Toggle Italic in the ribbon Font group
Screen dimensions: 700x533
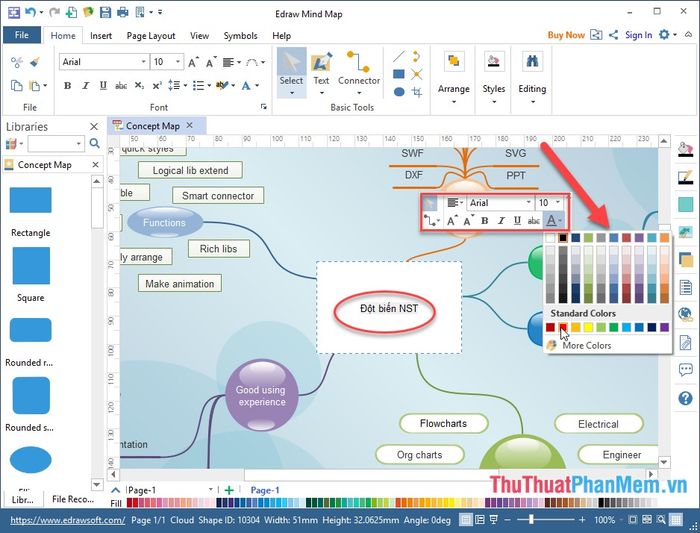tap(85, 85)
